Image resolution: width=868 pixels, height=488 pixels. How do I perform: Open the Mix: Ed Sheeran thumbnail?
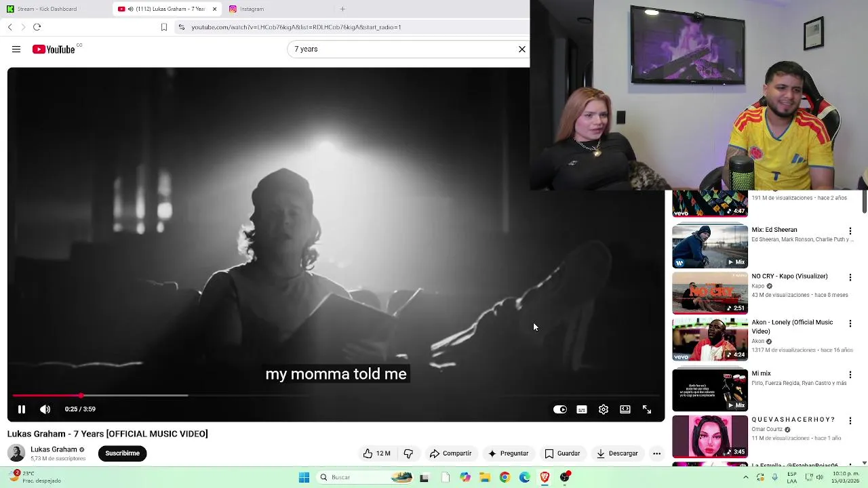tap(710, 247)
